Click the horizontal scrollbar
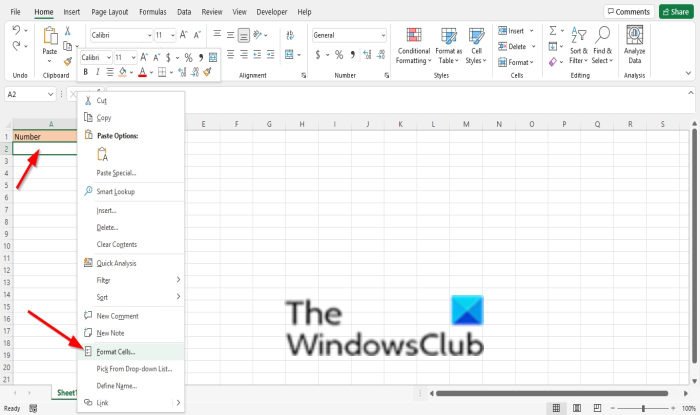This screenshot has height=415, width=700. click(x=552, y=393)
